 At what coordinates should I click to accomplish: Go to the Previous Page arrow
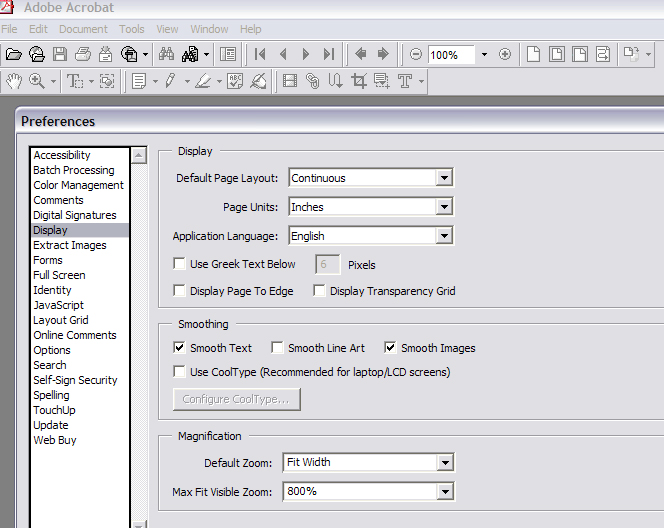[x=283, y=54]
